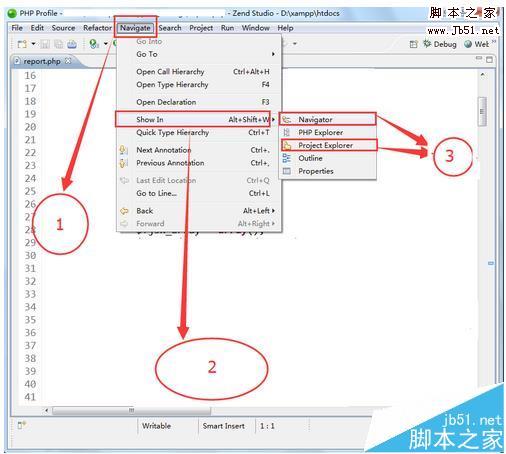Choose Open Type Hierarchy
Screen dimensions: 506x454
(199, 85)
